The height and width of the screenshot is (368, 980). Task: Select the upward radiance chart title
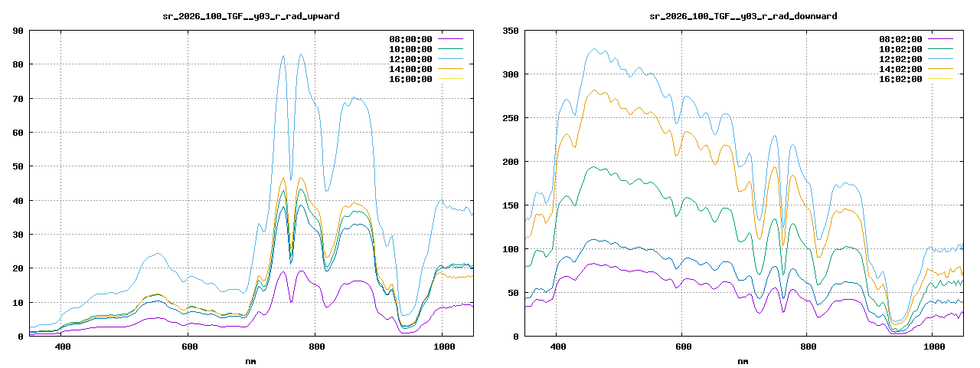click(x=251, y=16)
